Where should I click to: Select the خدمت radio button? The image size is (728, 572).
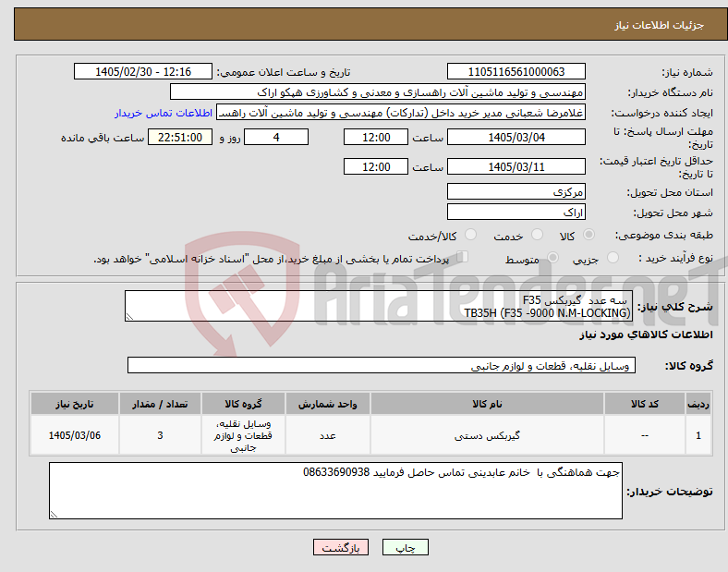[x=537, y=235]
